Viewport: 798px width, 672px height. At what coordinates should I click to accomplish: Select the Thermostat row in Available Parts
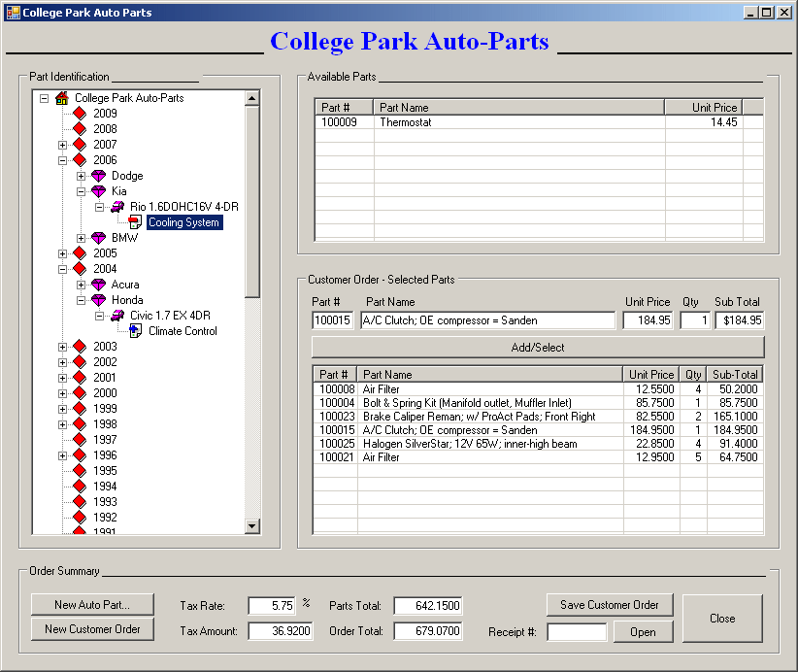pos(539,122)
